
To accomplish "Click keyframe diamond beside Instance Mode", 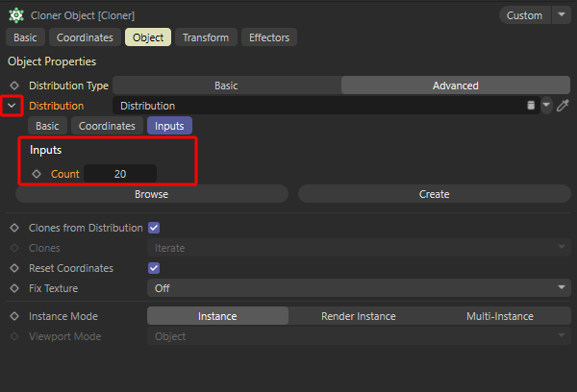I will (x=14, y=316).
